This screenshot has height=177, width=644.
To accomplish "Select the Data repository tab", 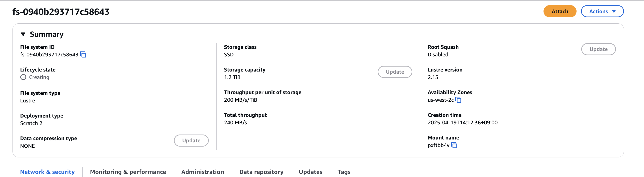I will (261, 172).
